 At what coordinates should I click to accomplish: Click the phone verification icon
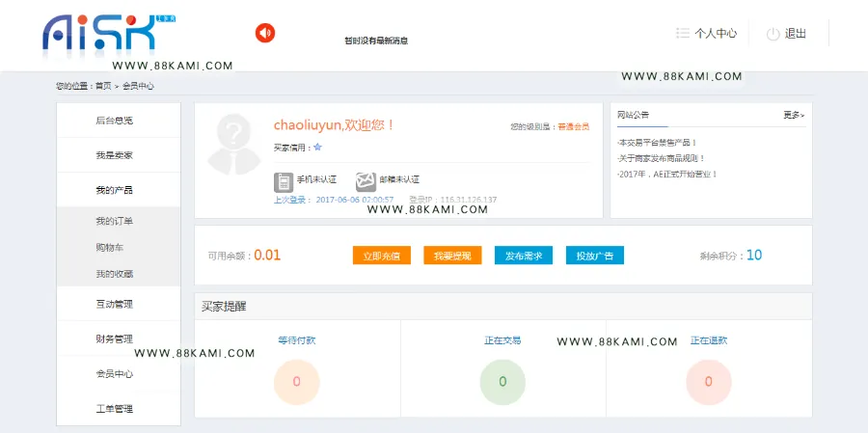(x=284, y=181)
